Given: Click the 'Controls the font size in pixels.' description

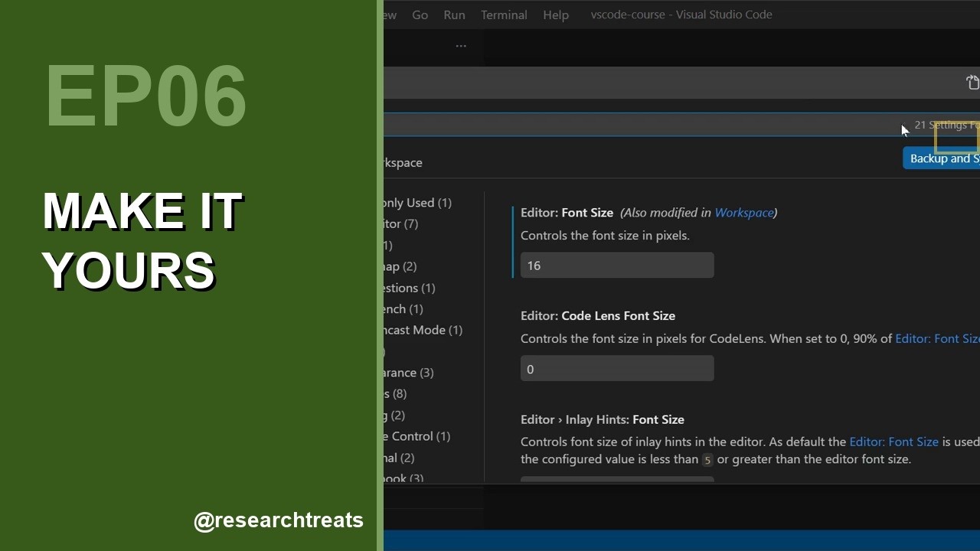Looking at the screenshot, I should tap(605, 236).
